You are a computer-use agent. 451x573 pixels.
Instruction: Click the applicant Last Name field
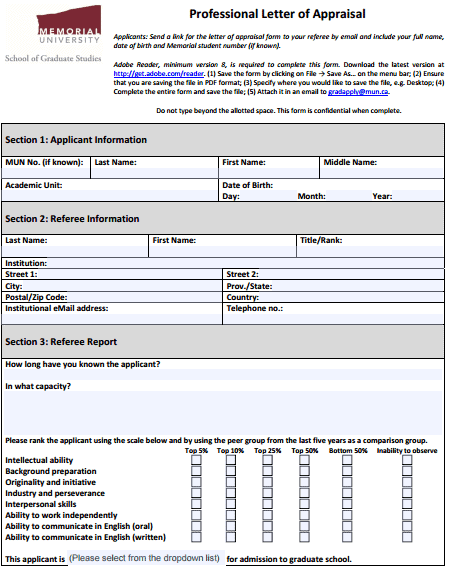coord(155,173)
